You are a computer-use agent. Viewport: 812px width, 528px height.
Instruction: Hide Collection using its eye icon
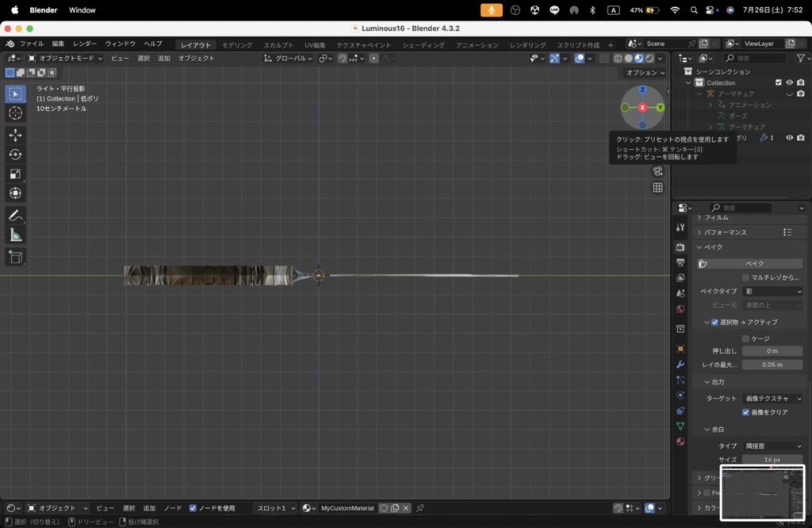789,82
